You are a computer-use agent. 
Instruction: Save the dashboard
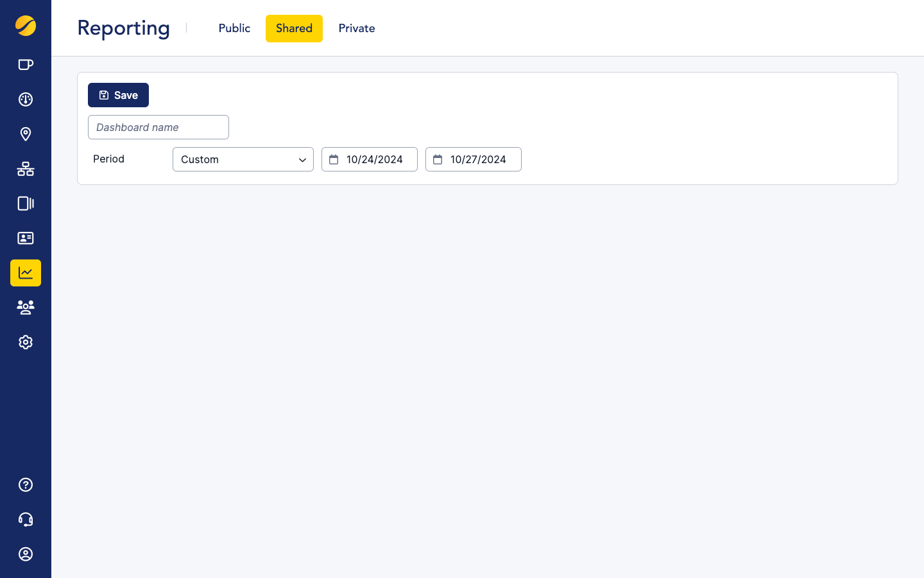coord(118,94)
